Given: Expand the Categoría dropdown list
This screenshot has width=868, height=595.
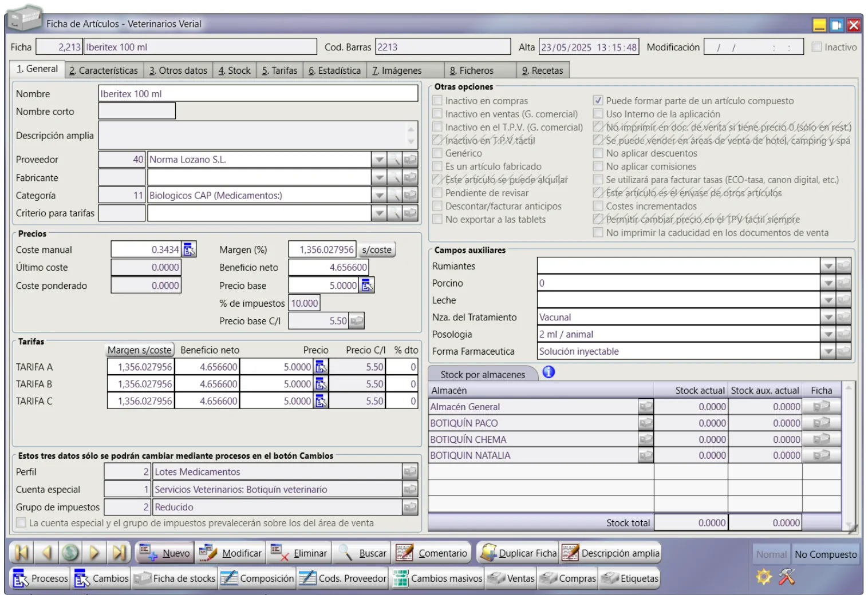Looking at the screenshot, I should (x=378, y=196).
